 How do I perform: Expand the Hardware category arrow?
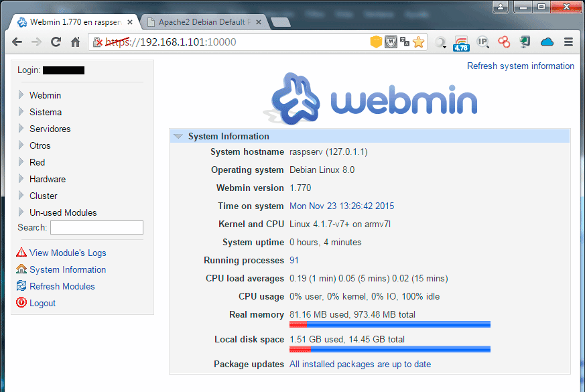click(21, 179)
